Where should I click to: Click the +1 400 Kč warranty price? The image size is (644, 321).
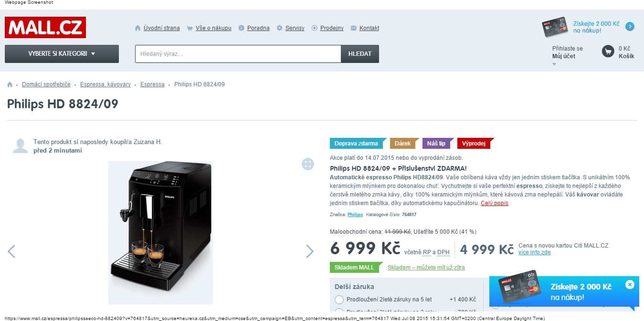463,300
